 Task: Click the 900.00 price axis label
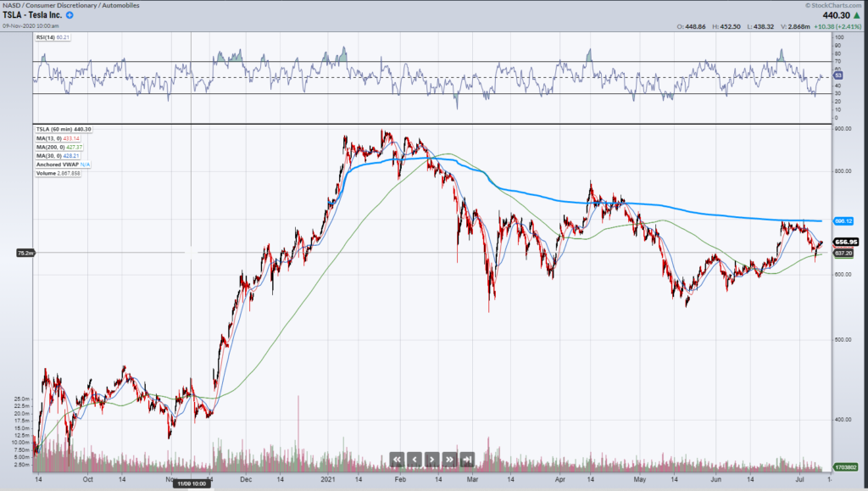843,129
